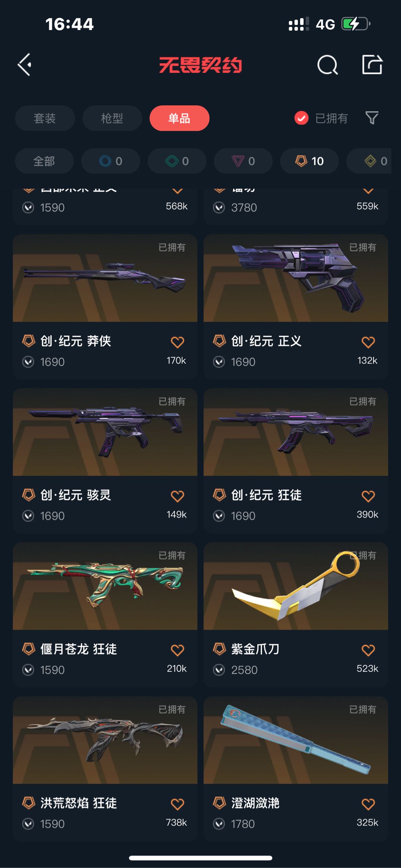The image size is (401, 868).
Task: Open search with magnifier icon
Action: click(327, 65)
